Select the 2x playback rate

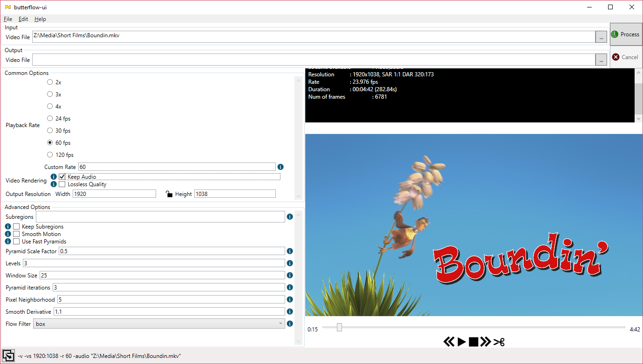coord(50,82)
